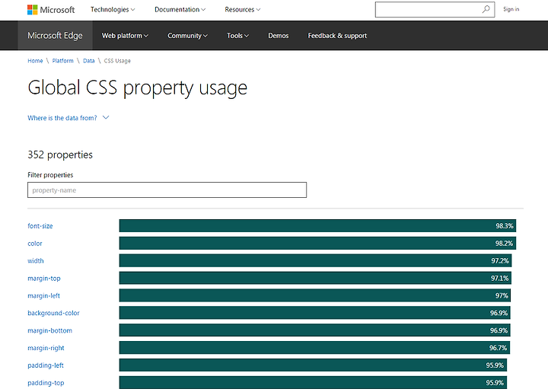Open the Demos menu item
The height and width of the screenshot is (392, 548).
point(279,36)
